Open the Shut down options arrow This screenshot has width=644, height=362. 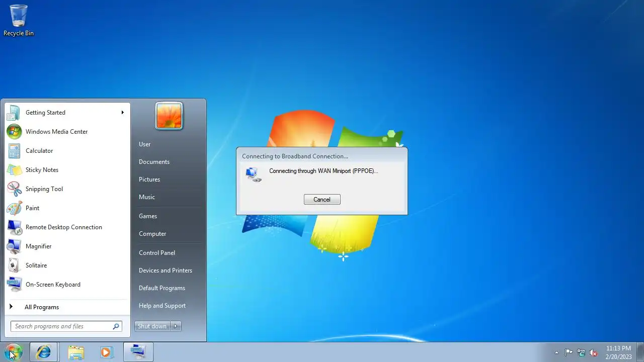(x=176, y=326)
